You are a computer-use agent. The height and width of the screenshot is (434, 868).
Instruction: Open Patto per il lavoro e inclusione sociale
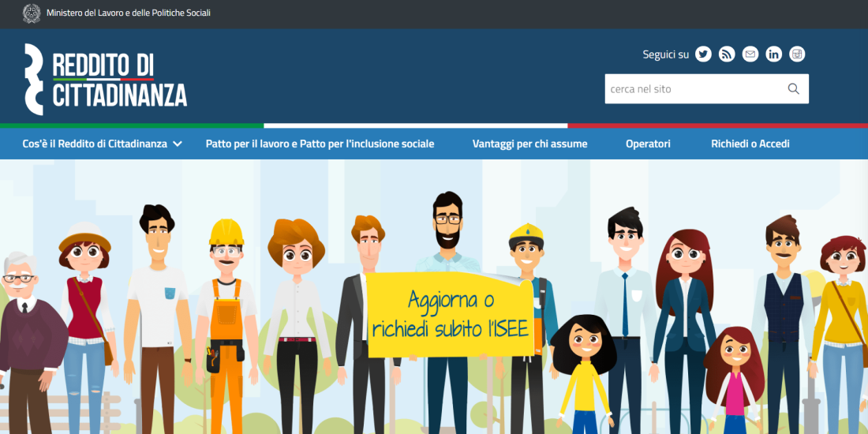pos(320,144)
